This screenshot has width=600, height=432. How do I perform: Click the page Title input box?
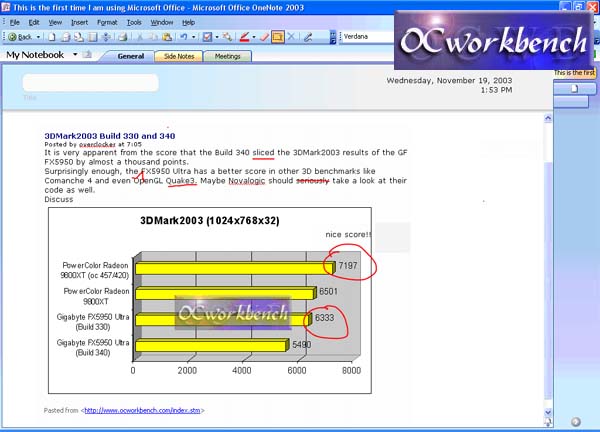tap(90, 83)
